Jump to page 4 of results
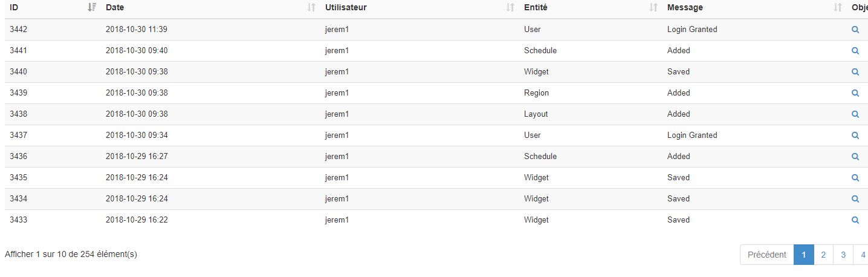This screenshot has height=277, width=868. tap(861, 255)
